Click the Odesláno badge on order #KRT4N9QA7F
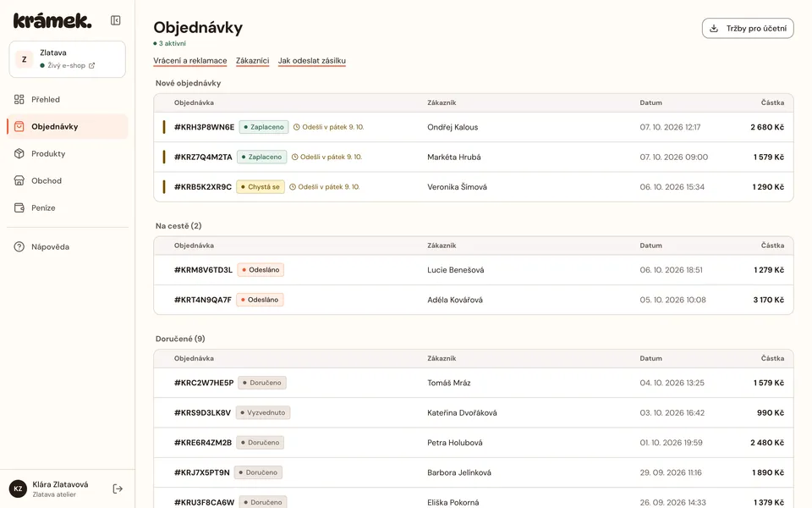 coord(260,300)
